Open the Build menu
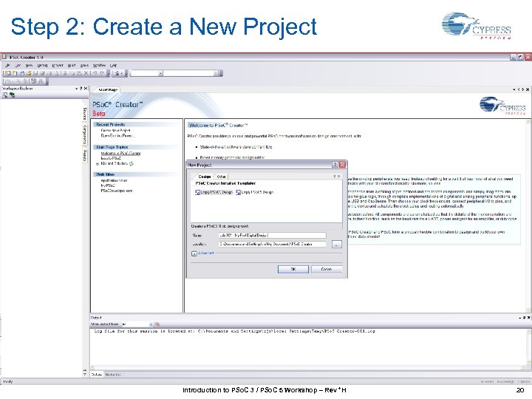The image size is (532, 399). 72,65
